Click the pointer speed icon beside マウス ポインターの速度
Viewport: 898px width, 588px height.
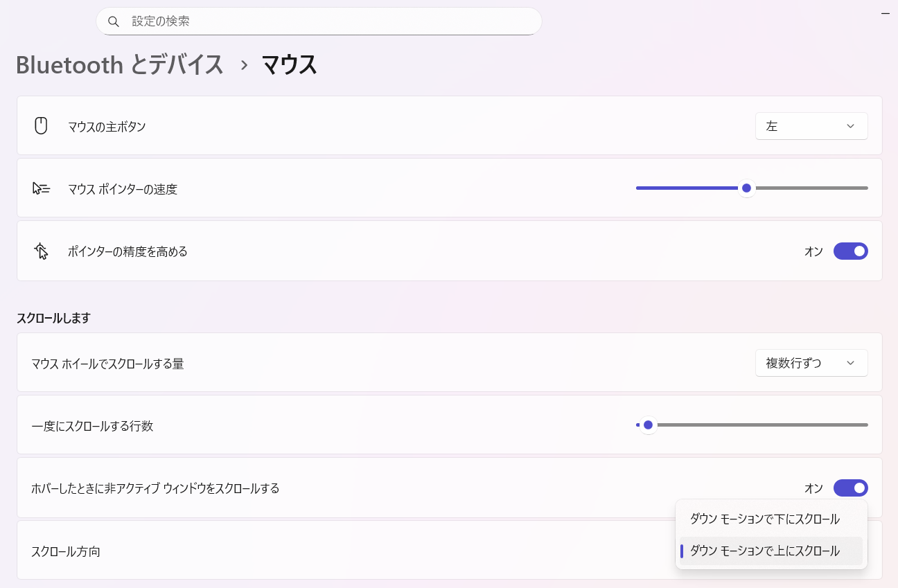pos(41,188)
